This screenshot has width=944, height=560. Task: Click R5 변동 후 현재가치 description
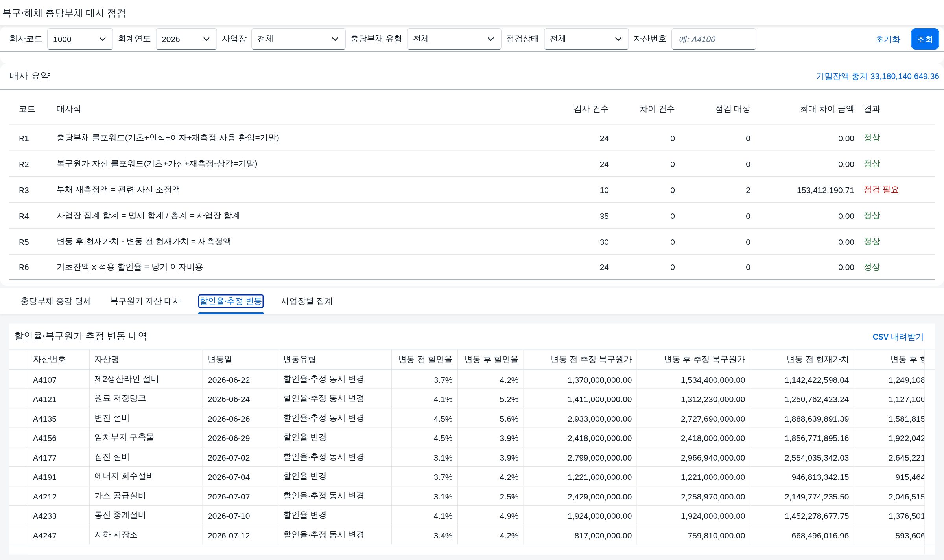[x=144, y=242]
